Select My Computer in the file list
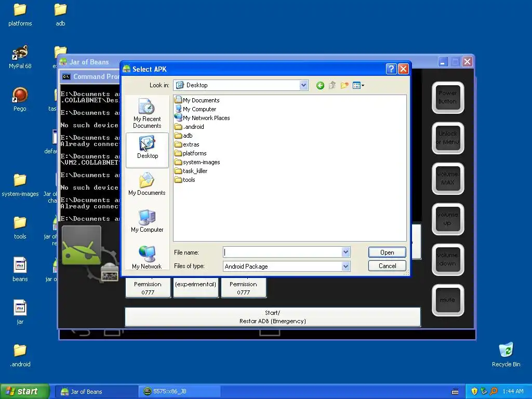The width and height of the screenshot is (532, 399). [195, 109]
